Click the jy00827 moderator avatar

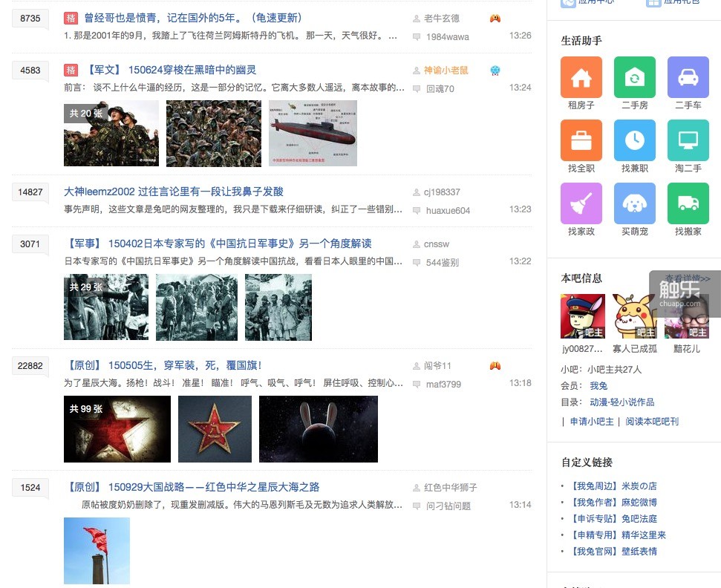[x=583, y=316]
